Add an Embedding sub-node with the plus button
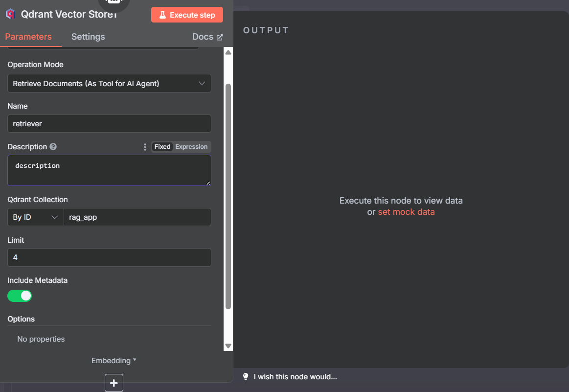The width and height of the screenshot is (569, 392). (x=114, y=383)
